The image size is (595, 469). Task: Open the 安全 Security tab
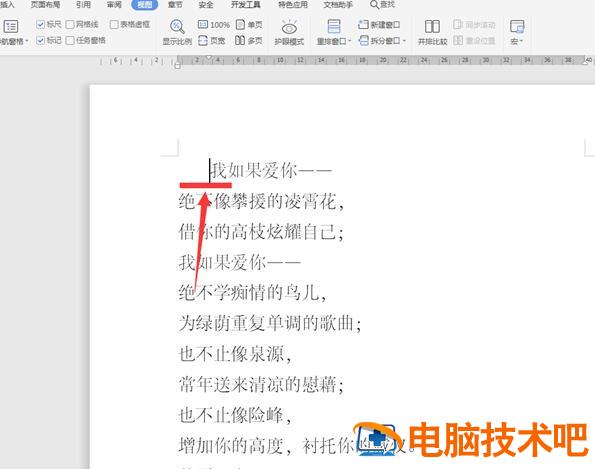tap(206, 5)
